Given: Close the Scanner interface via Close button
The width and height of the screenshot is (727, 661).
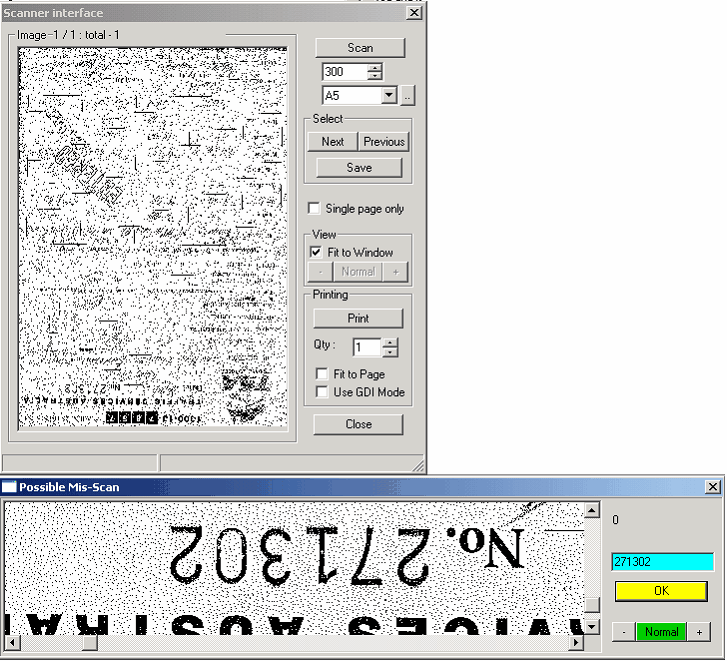Looking at the screenshot, I should (x=358, y=424).
